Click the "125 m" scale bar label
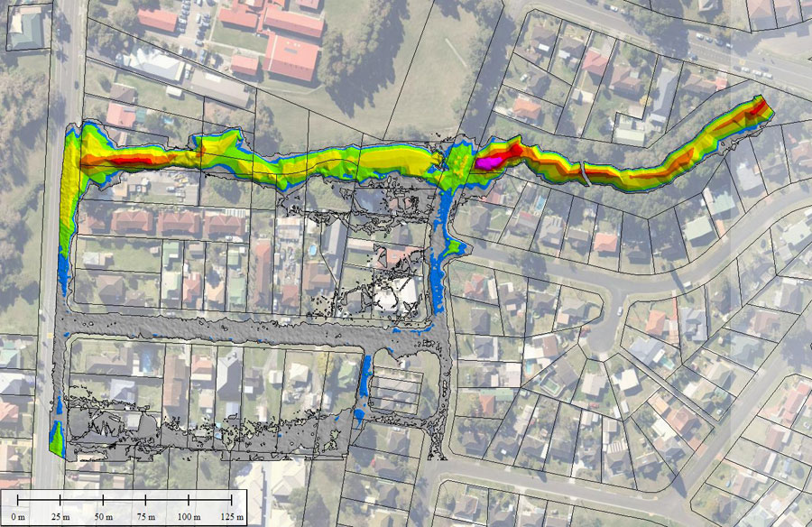 232,517
